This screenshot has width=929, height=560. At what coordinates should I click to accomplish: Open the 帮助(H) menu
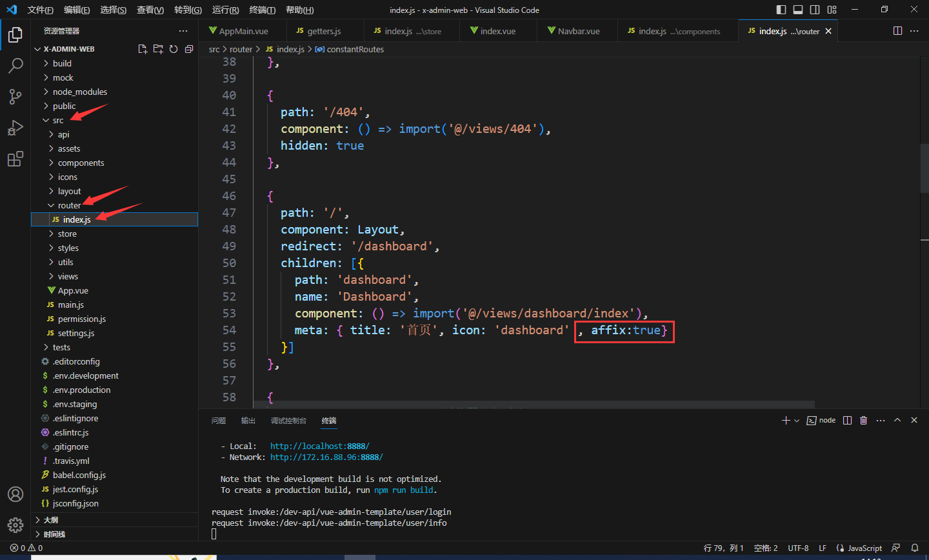(299, 10)
